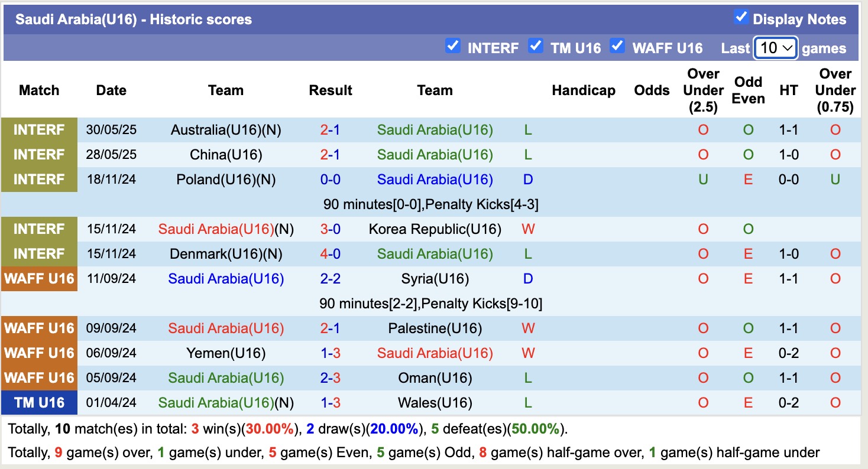868x469 pixels.
Task: Sort by the Date column header
Action: click(x=111, y=90)
